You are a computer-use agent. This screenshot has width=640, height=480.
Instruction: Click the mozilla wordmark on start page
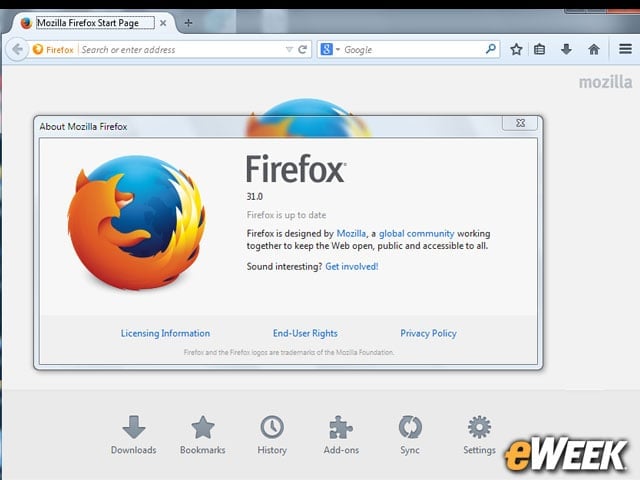click(605, 82)
